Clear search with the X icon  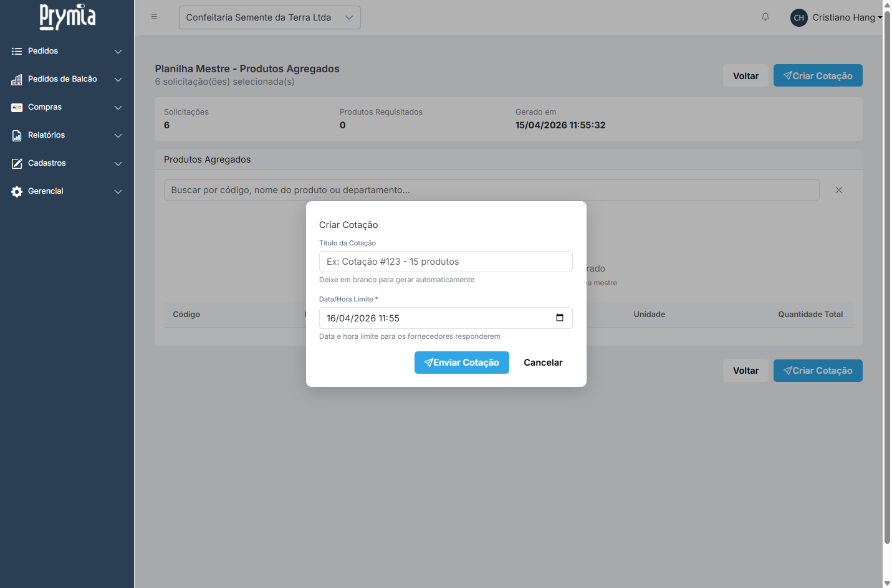(x=838, y=190)
